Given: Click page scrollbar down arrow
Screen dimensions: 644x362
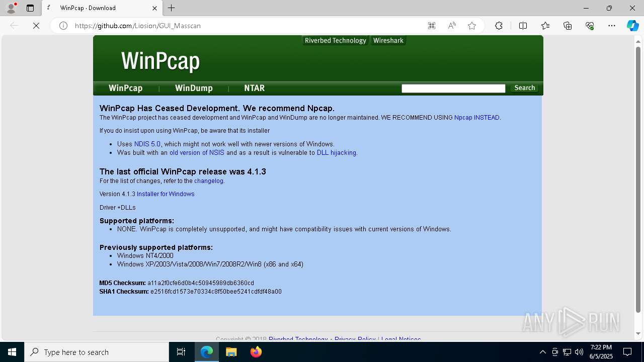Looking at the screenshot, I should [638, 333].
